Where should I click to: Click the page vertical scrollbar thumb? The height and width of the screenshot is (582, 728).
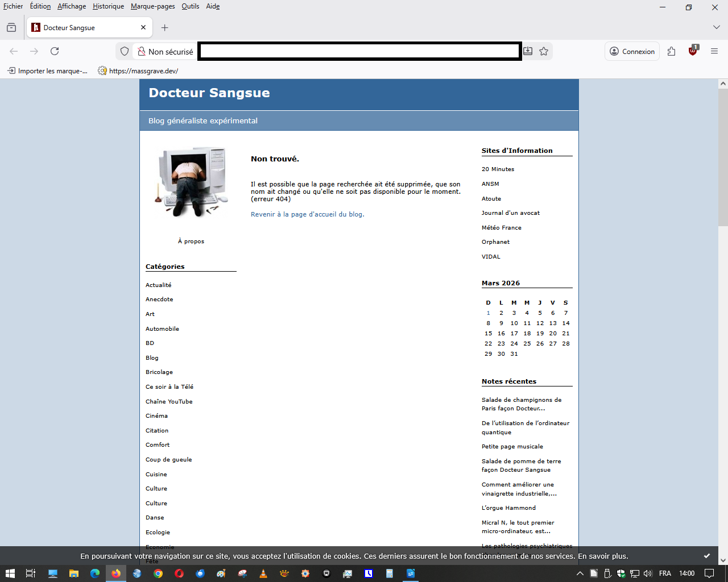[x=723, y=156]
